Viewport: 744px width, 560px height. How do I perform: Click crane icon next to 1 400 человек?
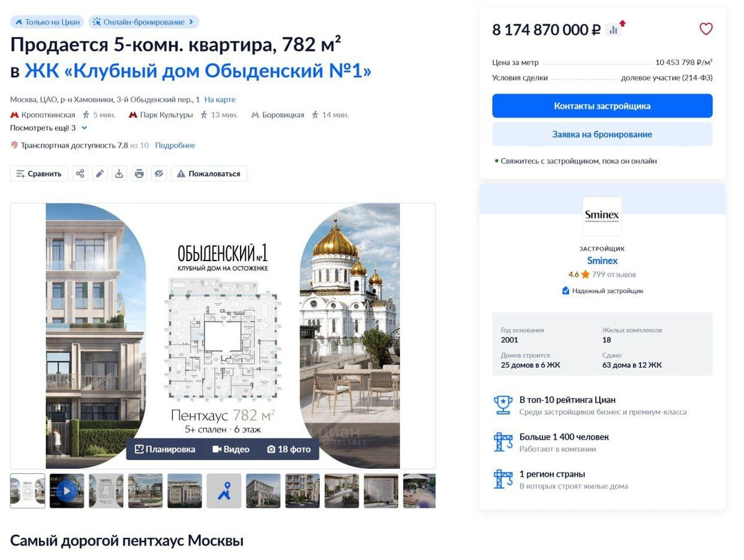[503, 442]
